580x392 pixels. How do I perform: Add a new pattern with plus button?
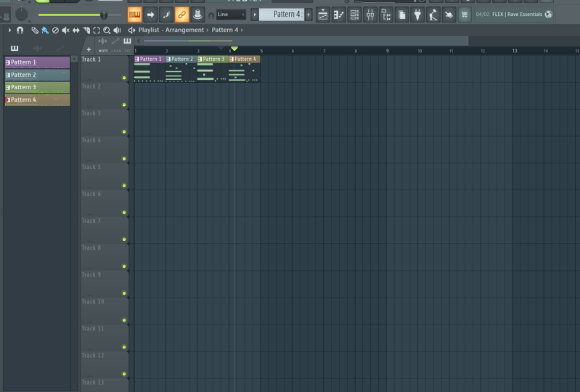(308, 15)
